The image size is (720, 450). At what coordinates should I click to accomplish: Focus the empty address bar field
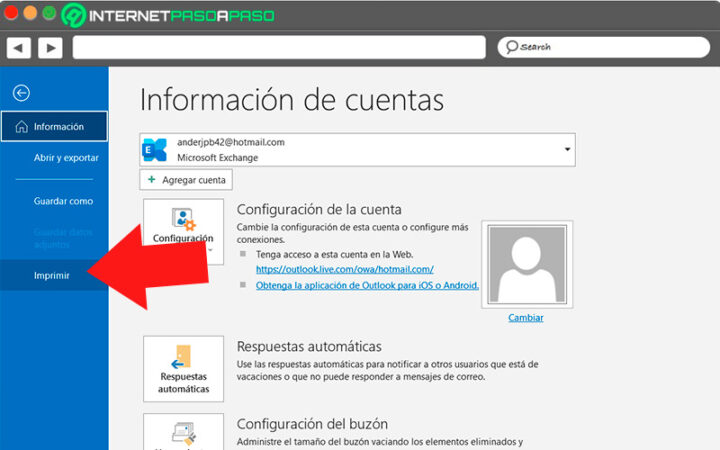coord(279,47)
